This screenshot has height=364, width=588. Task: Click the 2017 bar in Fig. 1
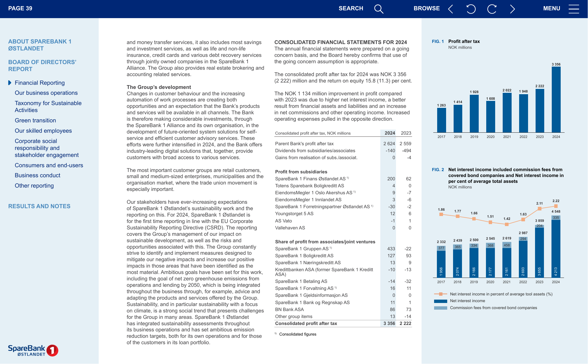point(441,120)
